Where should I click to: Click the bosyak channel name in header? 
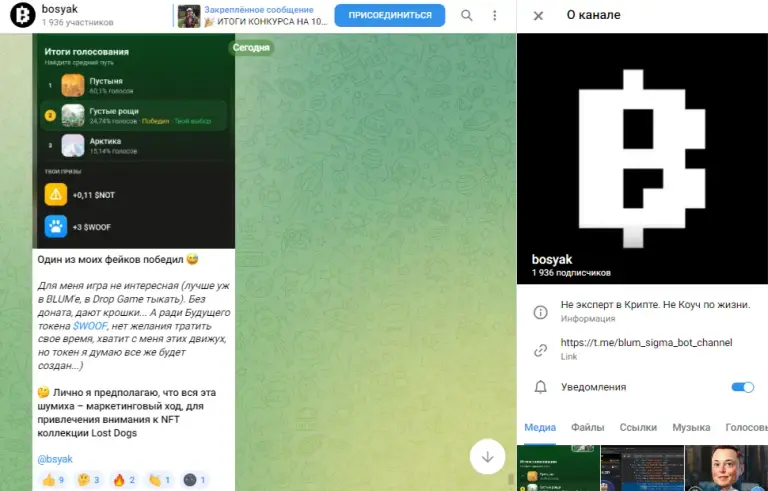tap(60, 9)
